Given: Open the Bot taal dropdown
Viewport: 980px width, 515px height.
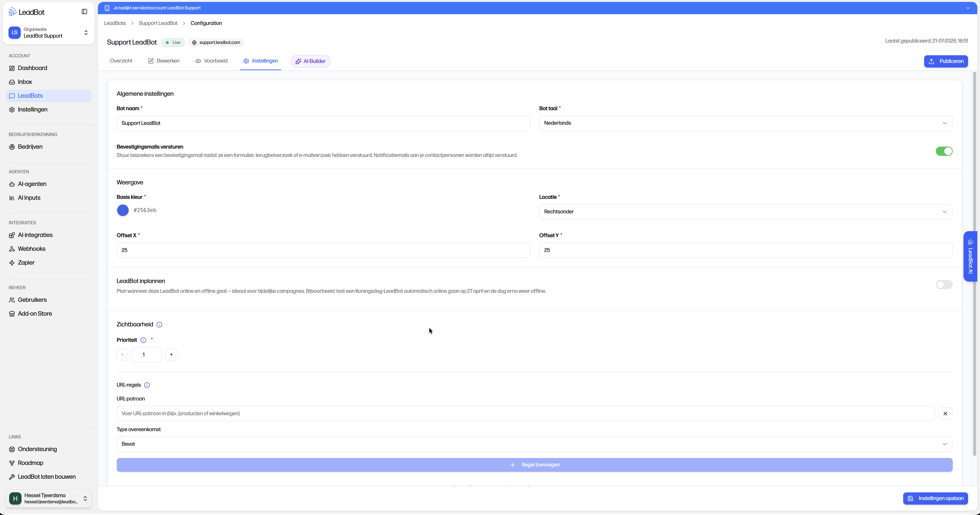Looking at the screenshot, I should point(746,123).
